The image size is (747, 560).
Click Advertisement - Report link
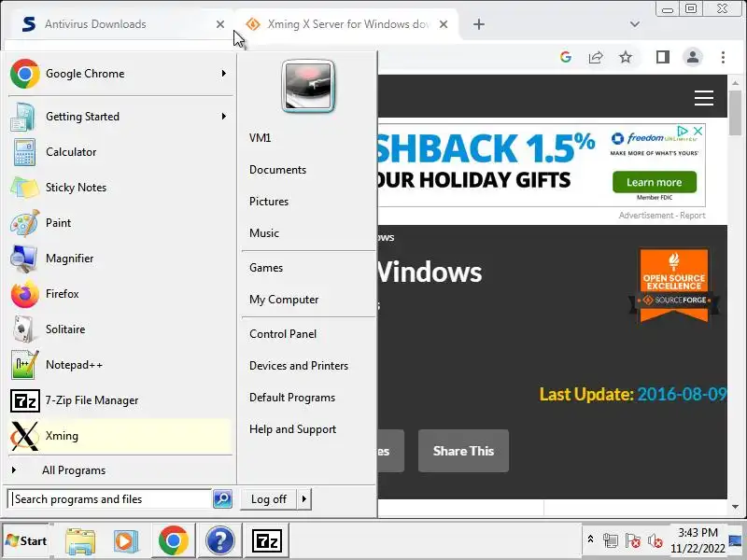click(662, 216)
